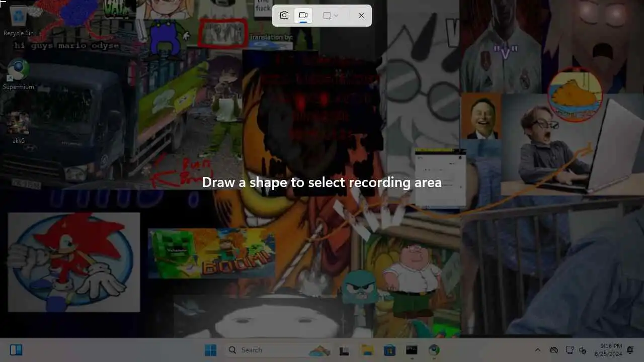Open the search highlight illustration in Search box

click(319, 350)
